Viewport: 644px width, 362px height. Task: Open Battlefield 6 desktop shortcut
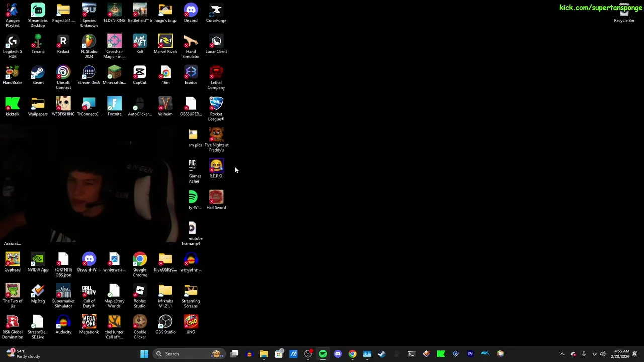(x=140, y=13)
